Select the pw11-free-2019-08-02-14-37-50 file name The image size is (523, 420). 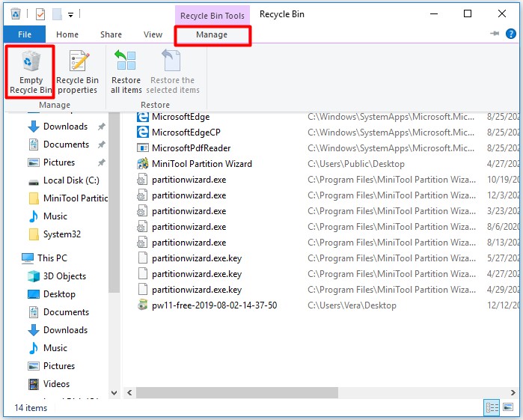pos(214,305)
